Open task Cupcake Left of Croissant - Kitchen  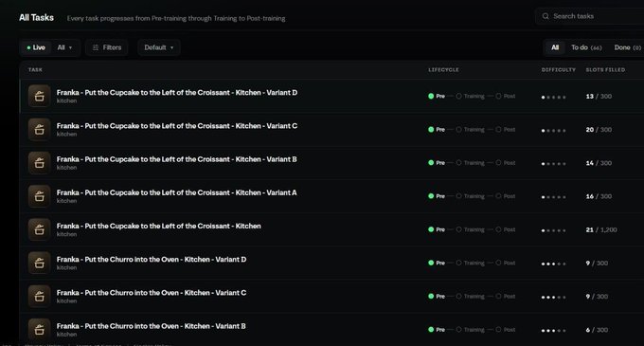point(158,226)
